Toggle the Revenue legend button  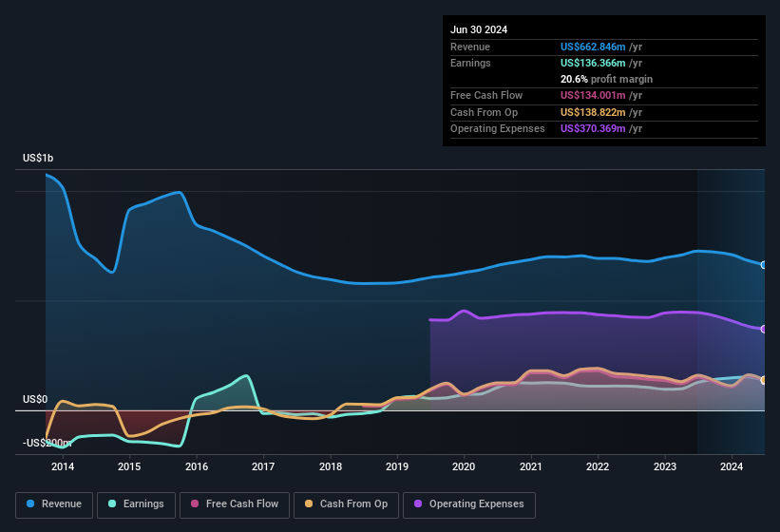click(54, 504)
